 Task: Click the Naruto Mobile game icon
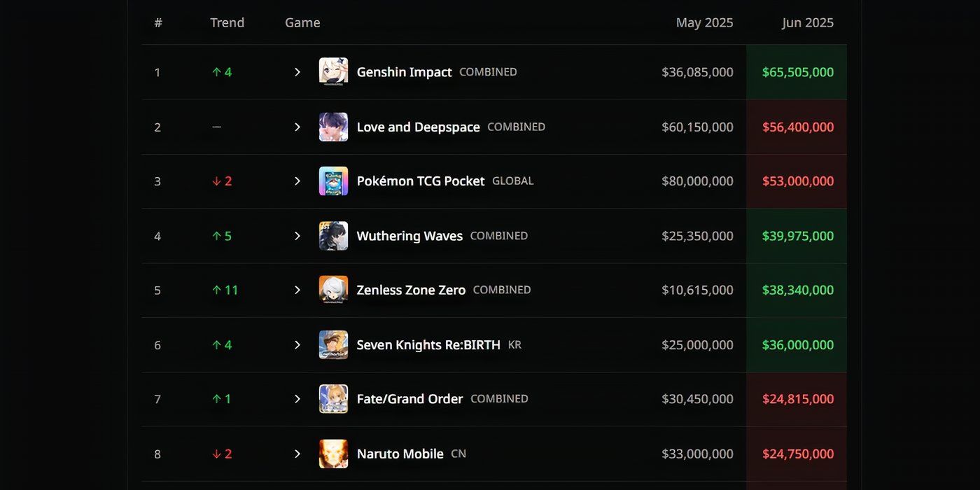333,454
